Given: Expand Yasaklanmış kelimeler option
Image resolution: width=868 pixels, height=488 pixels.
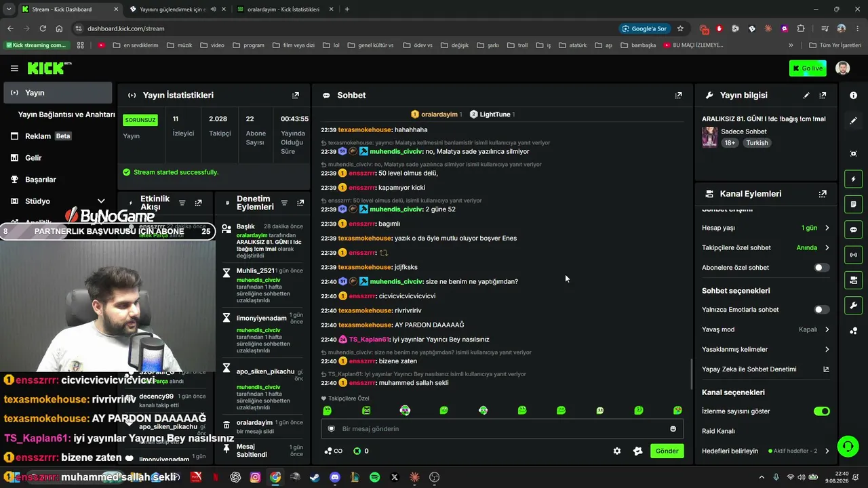Looking at the screenshot, I should [x=827, y=350].
